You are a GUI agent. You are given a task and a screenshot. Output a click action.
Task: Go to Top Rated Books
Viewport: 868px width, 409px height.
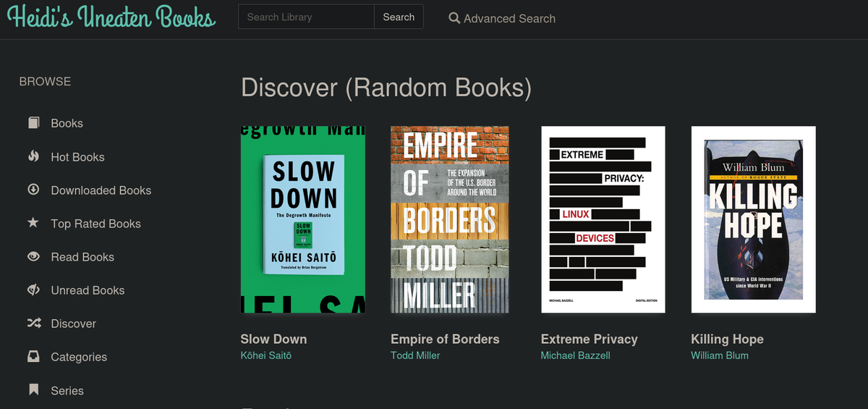pos(95,224)
